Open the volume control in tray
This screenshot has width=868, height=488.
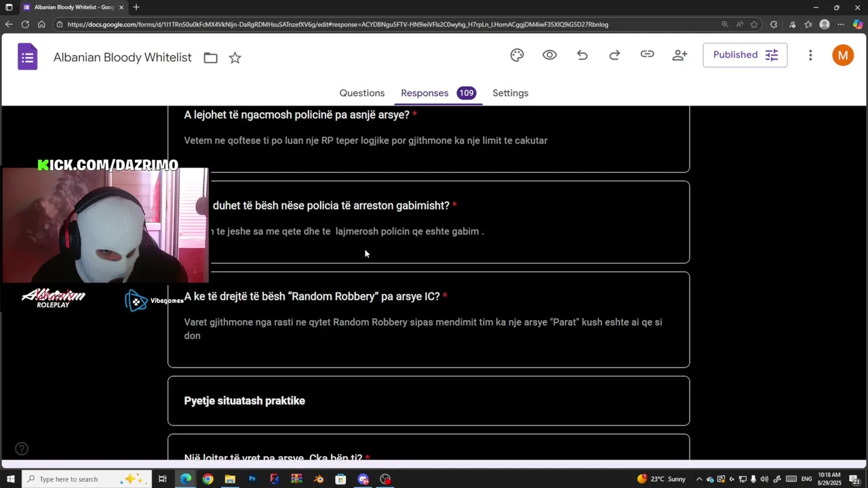[x=764, y=479]
